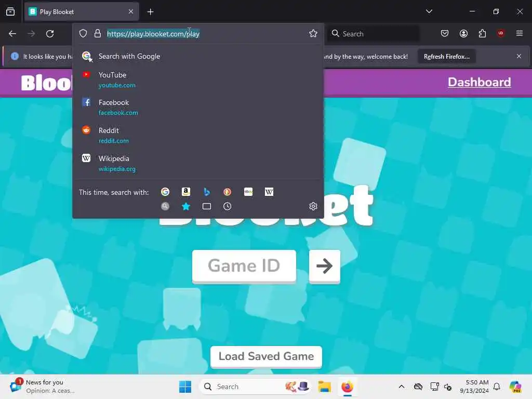This screenshot has width=532, height=399.
Task: Search this time with Bing icon
Action: point(207,192)
